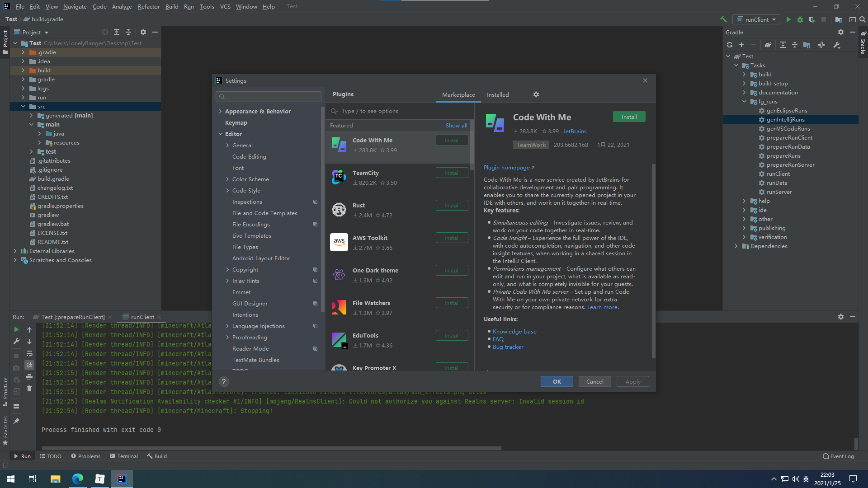Expand the publishing Gradle task group

(x=744, y=228)
